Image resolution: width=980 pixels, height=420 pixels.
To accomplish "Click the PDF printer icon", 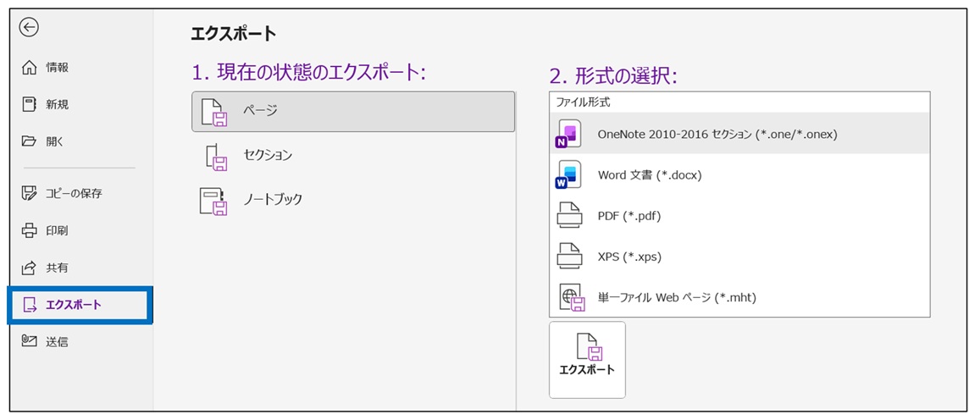I will click(x=569, y=216).
